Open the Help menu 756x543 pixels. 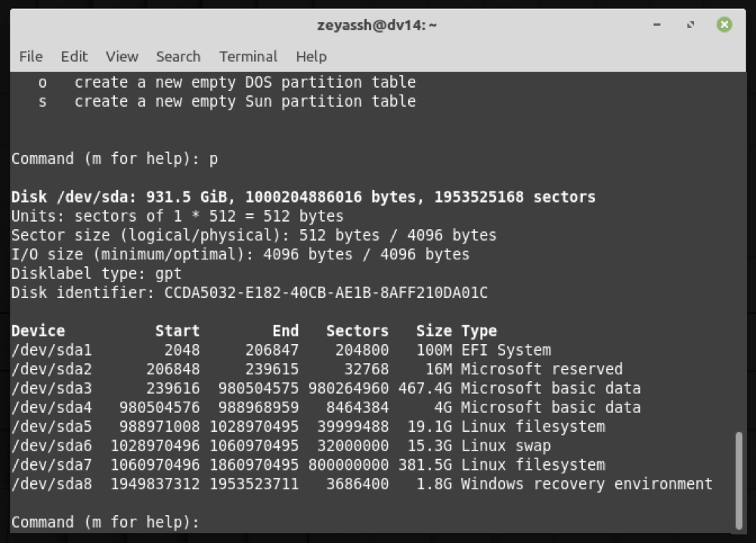click(311, 57)
